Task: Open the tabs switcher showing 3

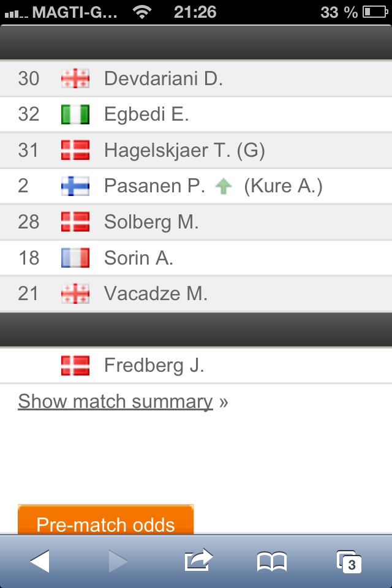Action: coord(349,561)
